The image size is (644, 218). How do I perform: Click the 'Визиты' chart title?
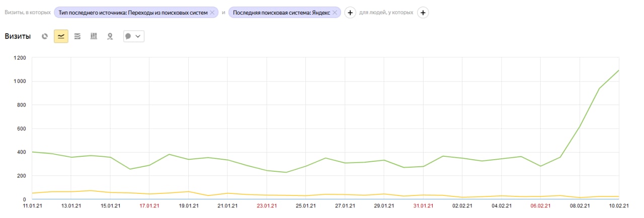coord(18,36)
